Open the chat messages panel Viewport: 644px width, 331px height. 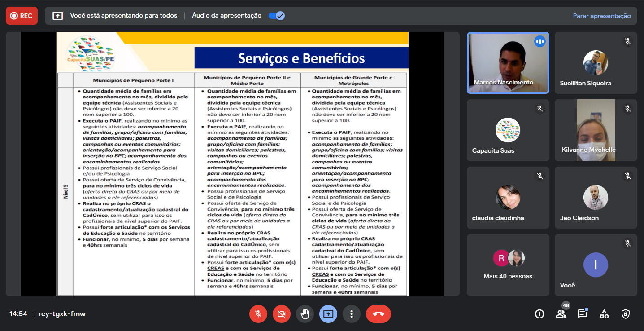pos(583,314)
